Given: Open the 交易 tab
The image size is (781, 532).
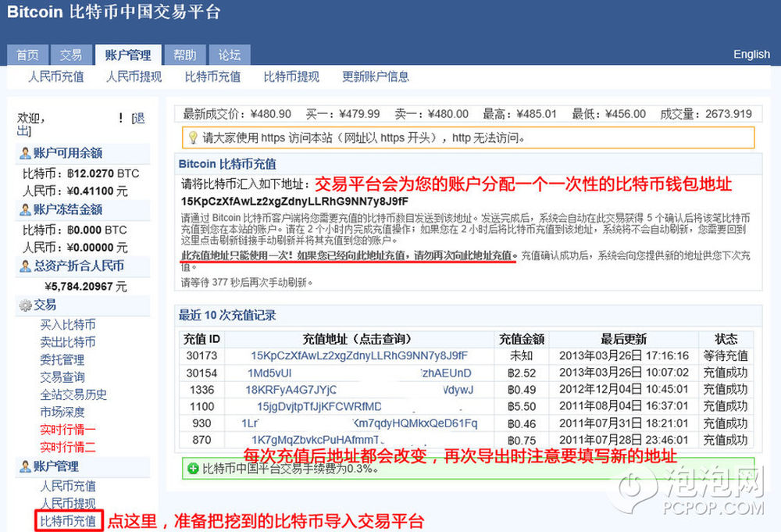Looking at the screenshot, I should coord(71,55).
